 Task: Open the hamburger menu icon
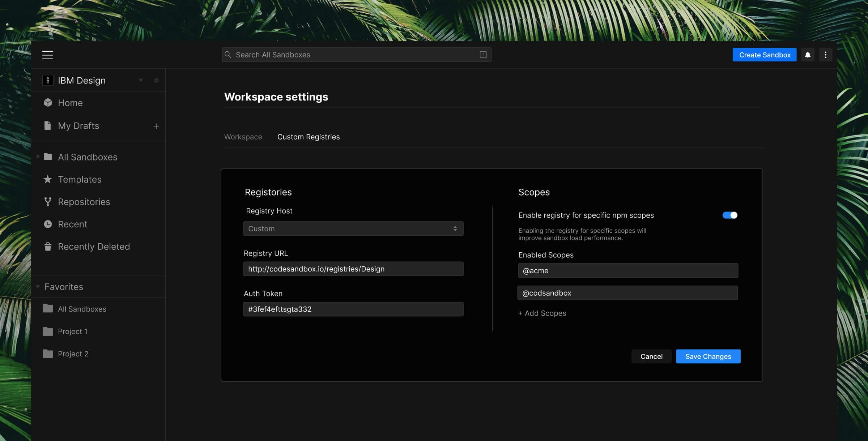47,55
